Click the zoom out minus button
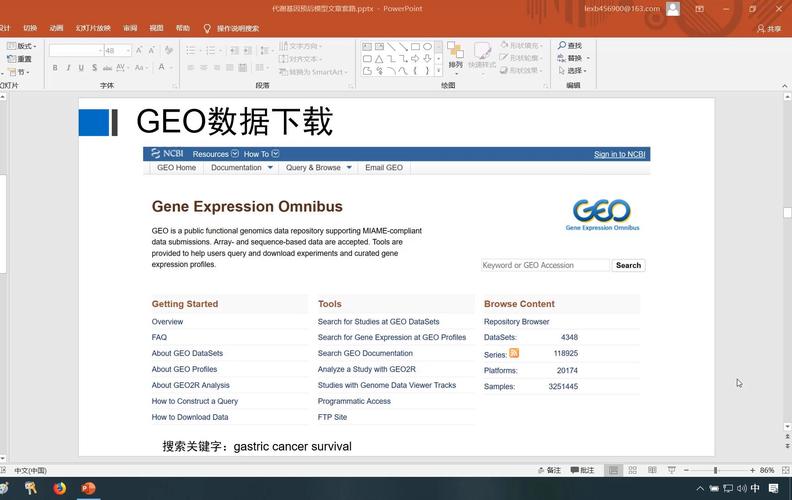Image resolution: width=792 pixels, height=500 pixels. point(686,470)
